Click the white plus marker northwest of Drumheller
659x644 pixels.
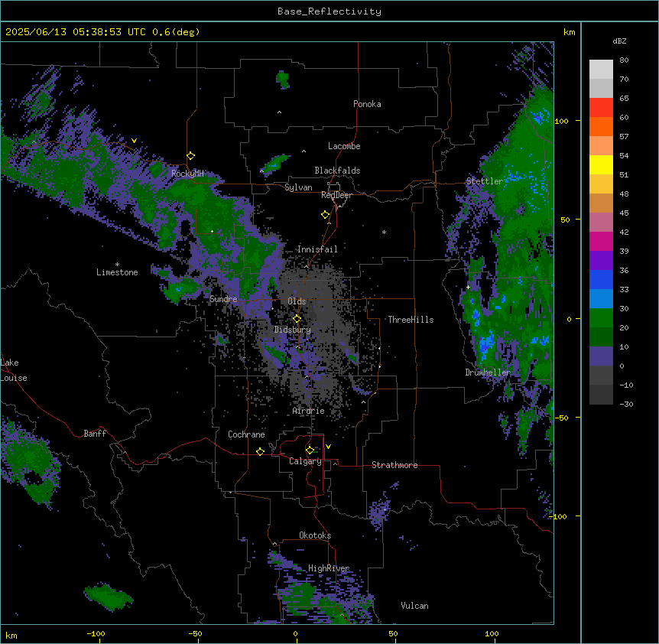(468, 287)
